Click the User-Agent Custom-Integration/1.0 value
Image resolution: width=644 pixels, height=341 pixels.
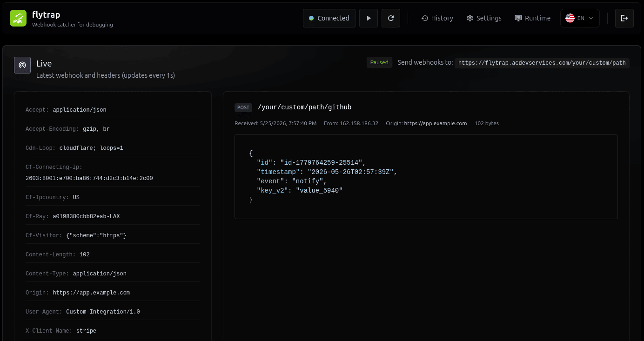click(103, 312)
